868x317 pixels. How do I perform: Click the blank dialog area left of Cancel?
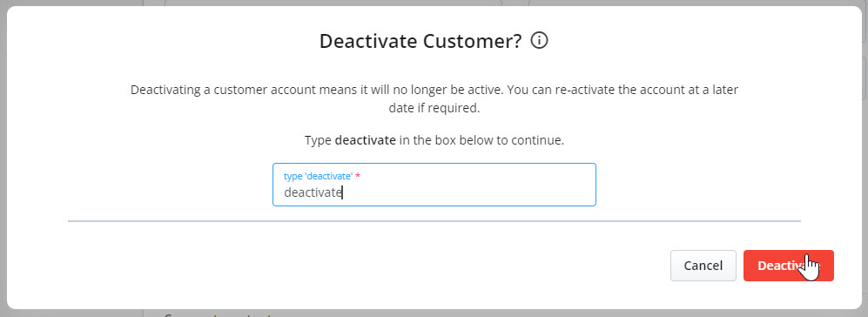coord(366,266)
